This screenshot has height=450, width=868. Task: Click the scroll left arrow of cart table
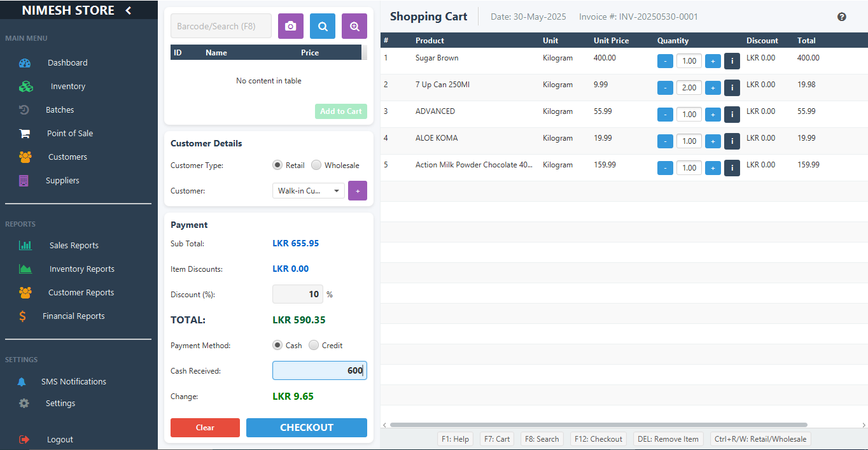click(384, 425)
